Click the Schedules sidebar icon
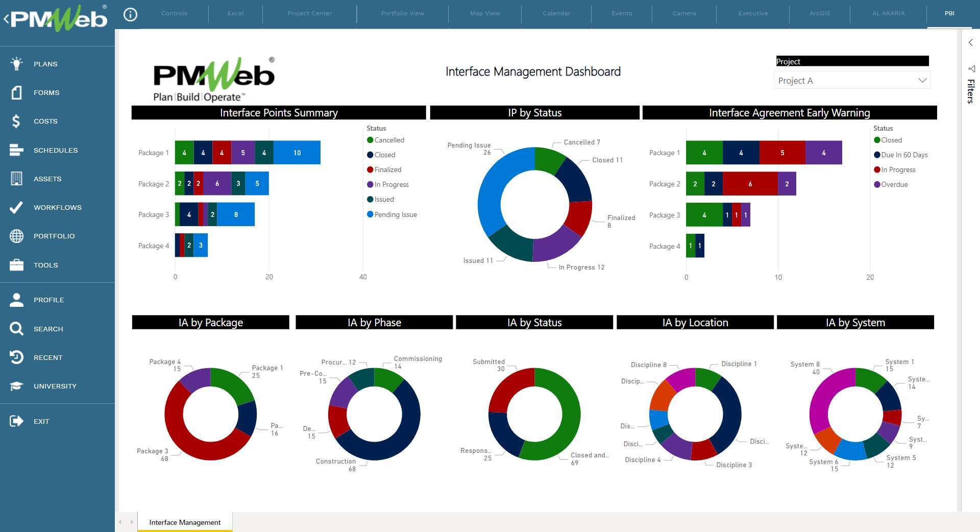The image size is (980, 532). pyautogui.click(x=16, y=150)
